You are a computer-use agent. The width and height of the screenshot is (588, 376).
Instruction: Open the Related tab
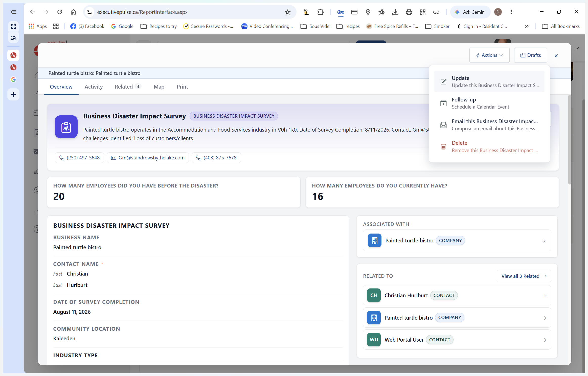(x=128, y=87)
